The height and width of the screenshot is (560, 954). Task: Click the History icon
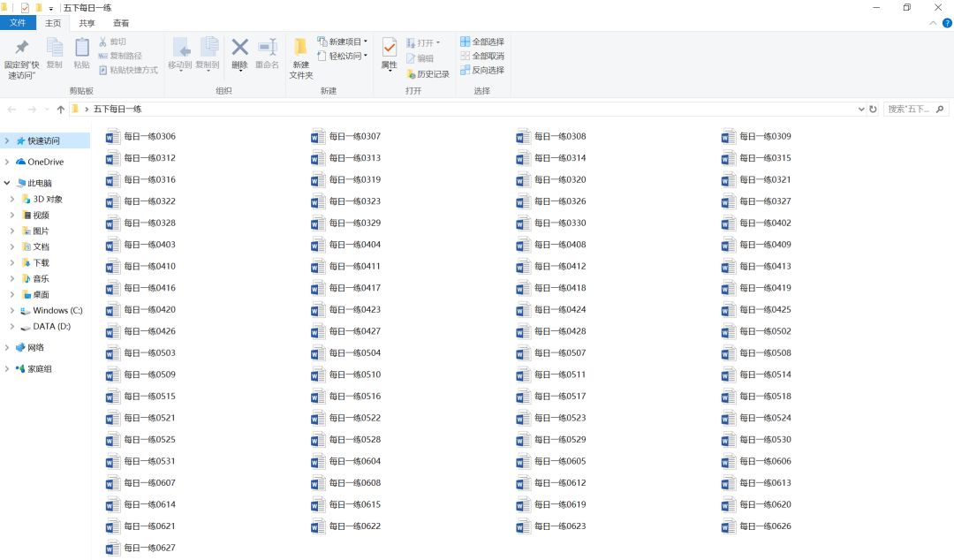pos(411,73)
